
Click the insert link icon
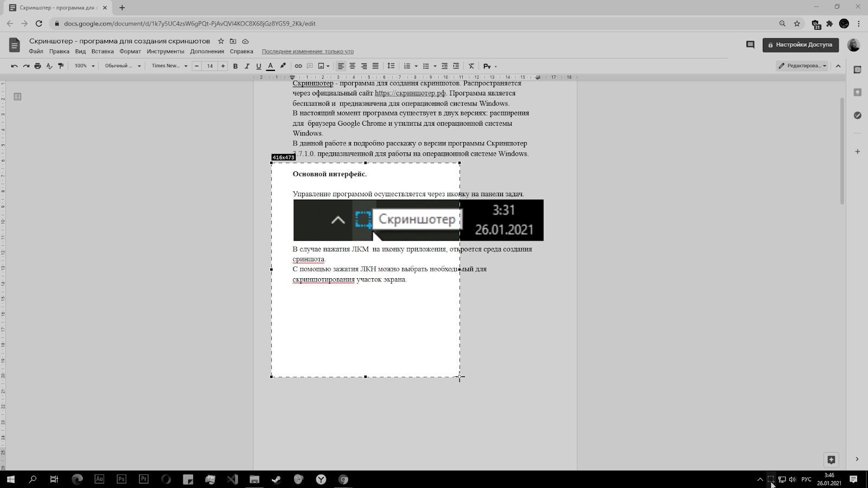[298, 66]
